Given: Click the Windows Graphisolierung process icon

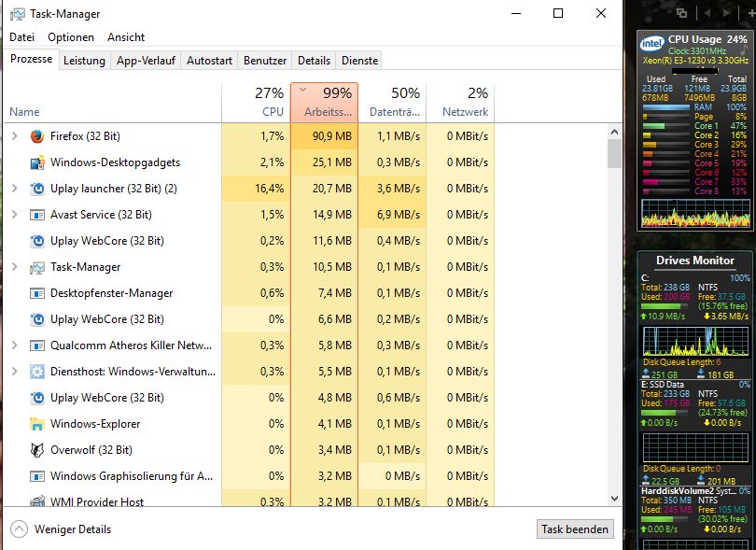Looking at the screenshot, I should click(37, 476).
